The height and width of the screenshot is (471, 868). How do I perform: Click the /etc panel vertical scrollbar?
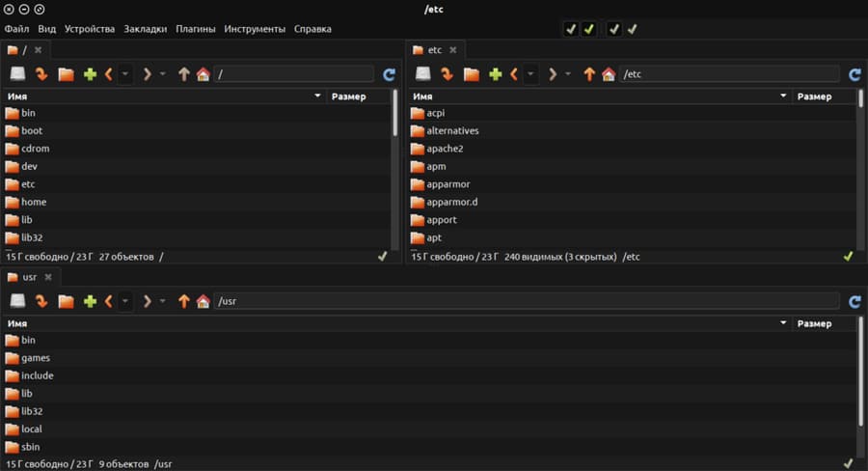tap(861, 98)
